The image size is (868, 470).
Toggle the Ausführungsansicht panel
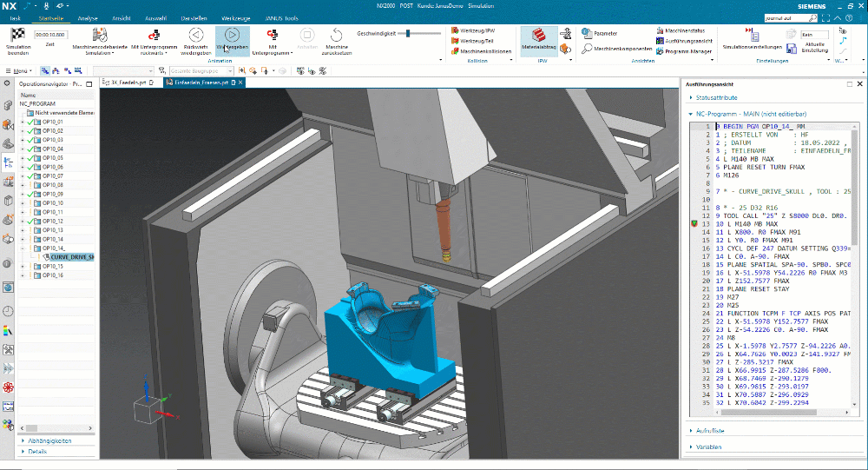coord(684,41)
